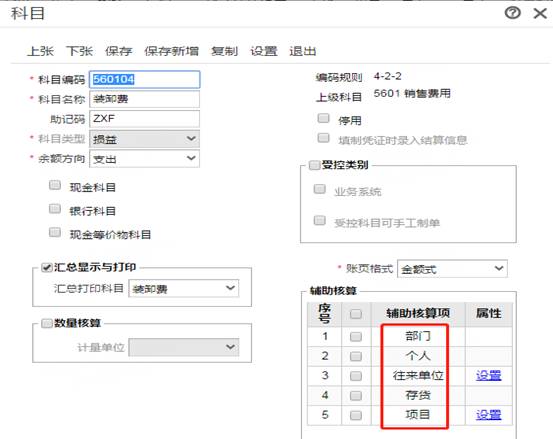
Task: Click 复制 to duplicate the subject
Action: coord(225,51)
